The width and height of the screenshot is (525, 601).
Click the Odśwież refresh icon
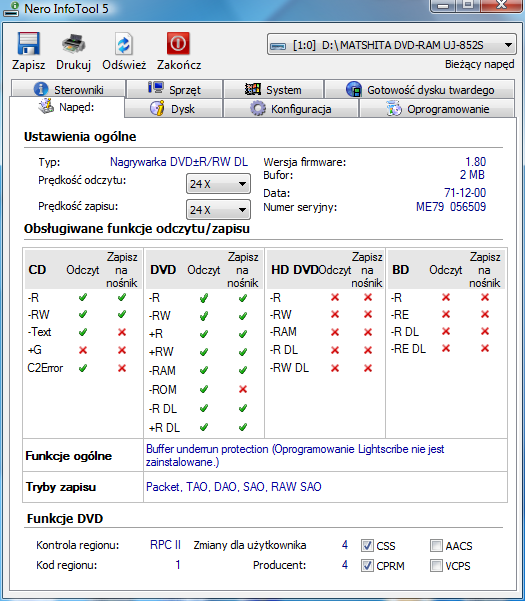(124, 44)
